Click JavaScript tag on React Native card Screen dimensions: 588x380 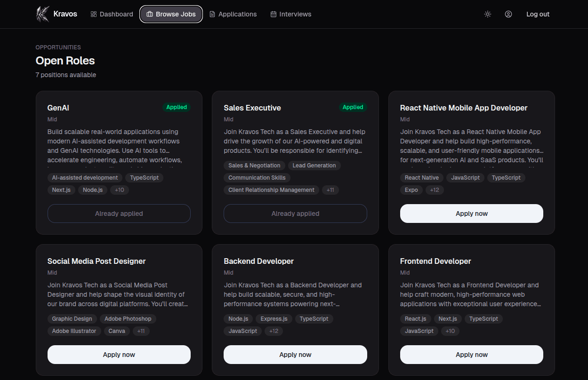click(x=466, y=178)
